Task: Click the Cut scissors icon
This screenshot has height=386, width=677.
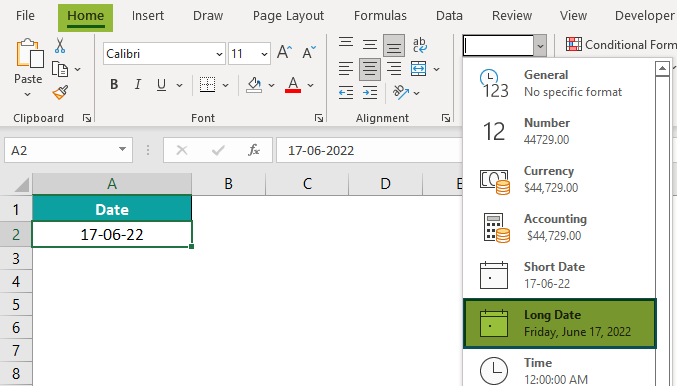Action: (x=60, y=45)
